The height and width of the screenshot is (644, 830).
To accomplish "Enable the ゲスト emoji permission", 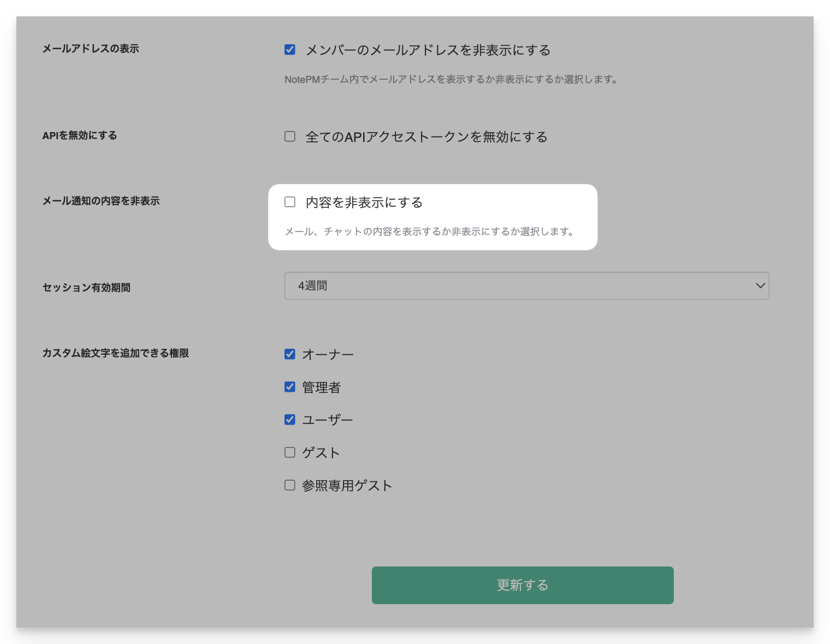I will click(289, 452).
